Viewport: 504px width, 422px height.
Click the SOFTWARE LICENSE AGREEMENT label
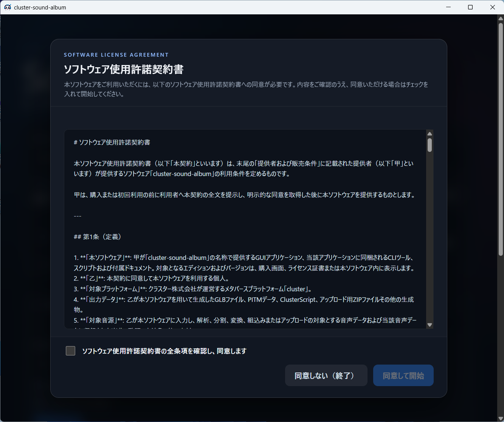116,55
